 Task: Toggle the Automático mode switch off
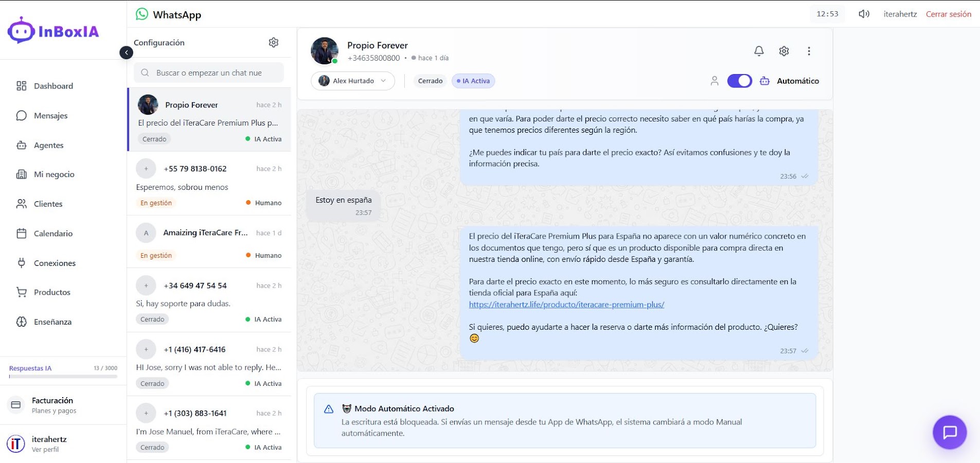coord(739,81)
